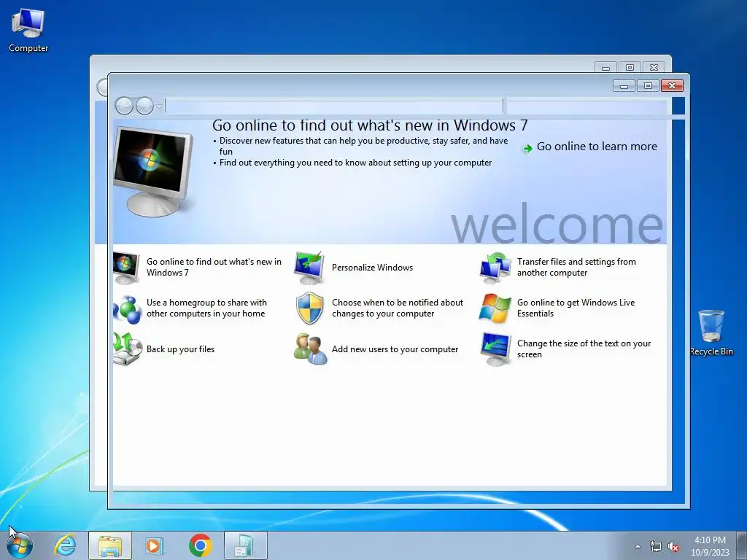747x560 pixels.
Task: Click the Show desktop strip
Action: click(743, 545)
